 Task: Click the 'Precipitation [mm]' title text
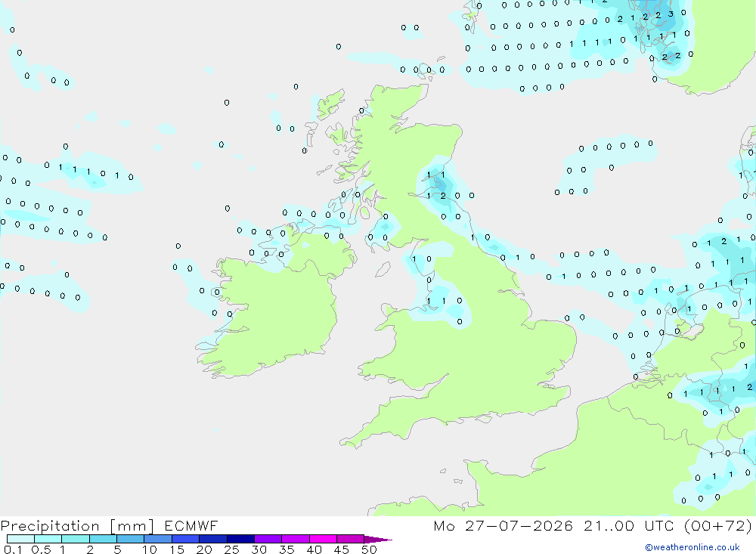tap(77, 526)
